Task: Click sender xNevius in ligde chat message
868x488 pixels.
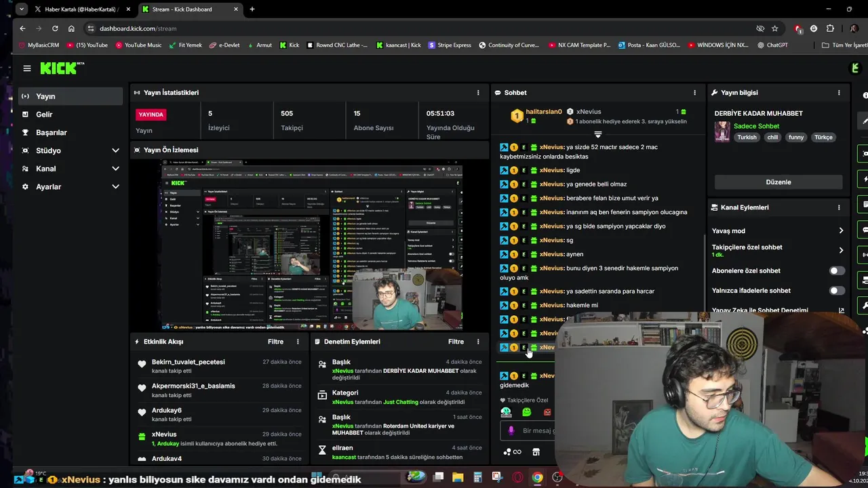Action: (x=551, y=170)
